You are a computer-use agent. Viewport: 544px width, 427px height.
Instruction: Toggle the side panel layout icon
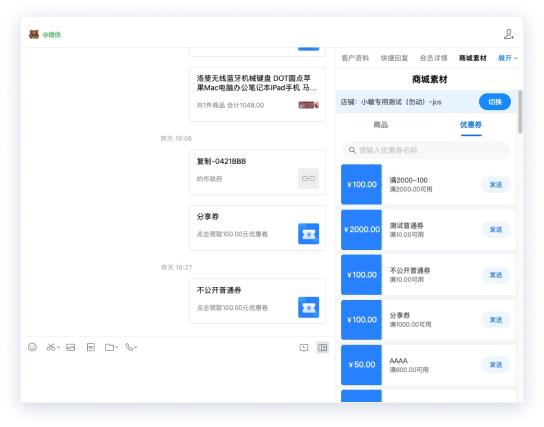click(323, 348)
